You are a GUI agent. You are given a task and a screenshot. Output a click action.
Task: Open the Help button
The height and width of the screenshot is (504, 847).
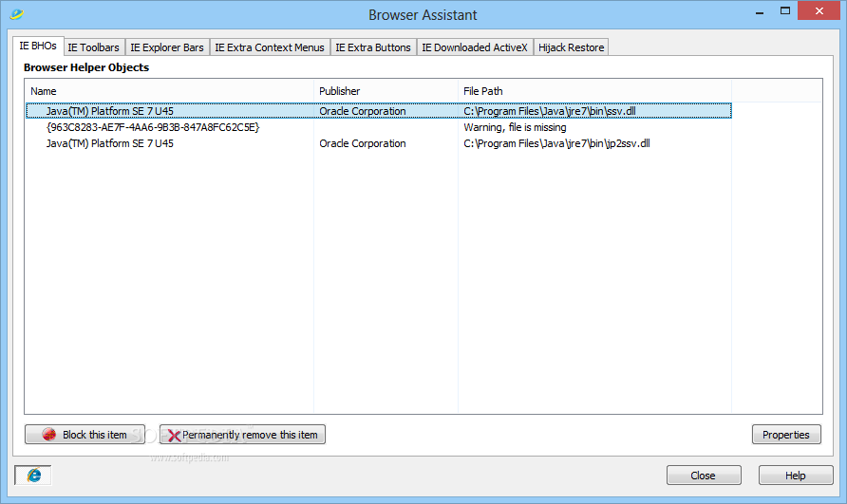pyautogui.click(x=796, y=476)
